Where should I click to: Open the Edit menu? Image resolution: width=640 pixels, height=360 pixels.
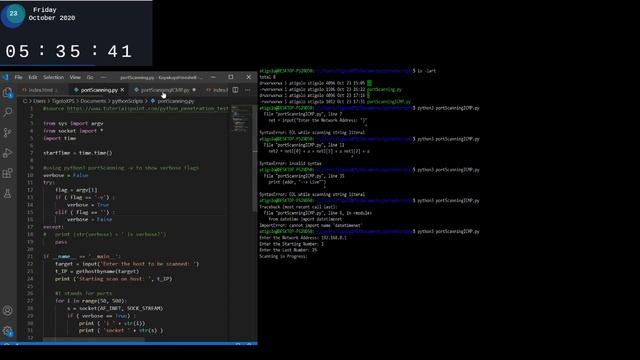point(33,77)
